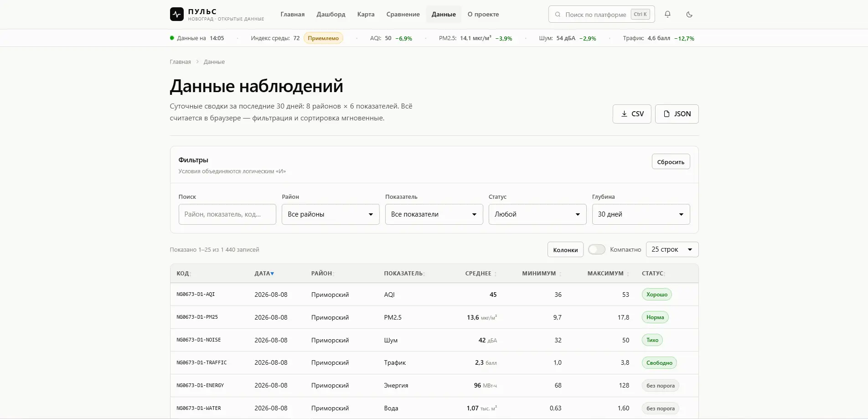Viewport: 868px width, 419px height.
Task: Click the Норма status badge
Action: (655, 317)
